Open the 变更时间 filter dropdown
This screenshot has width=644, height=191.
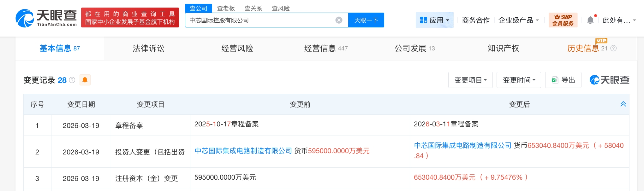(519, 80)
